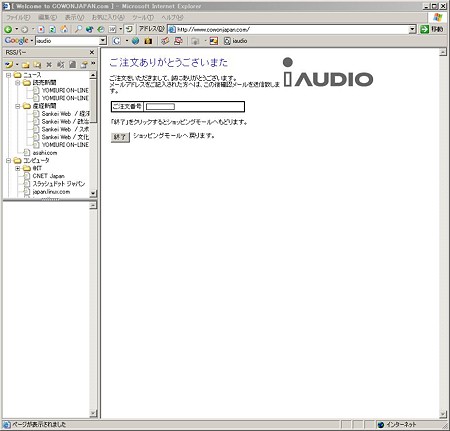This screenshot has width=450, height=431.
Task: Click the Google G search button
Action: pyautogui.click(x=116, y=41)
